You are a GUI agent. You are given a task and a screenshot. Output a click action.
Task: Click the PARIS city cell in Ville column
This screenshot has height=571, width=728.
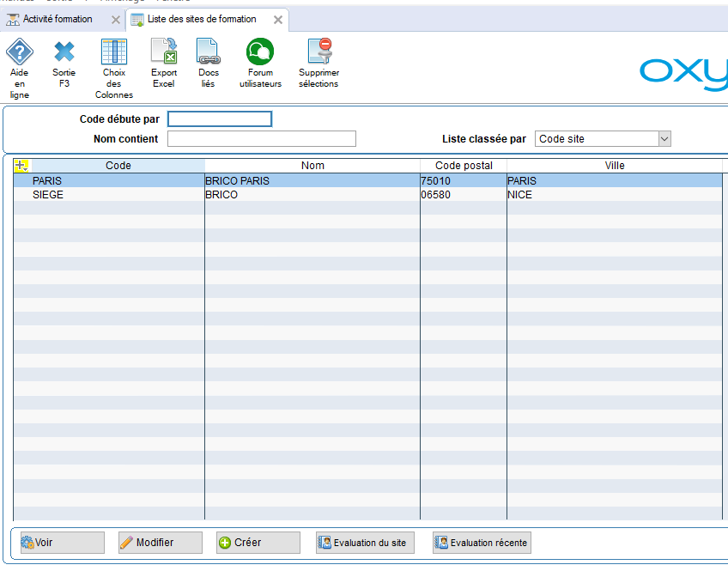[615, 180]
